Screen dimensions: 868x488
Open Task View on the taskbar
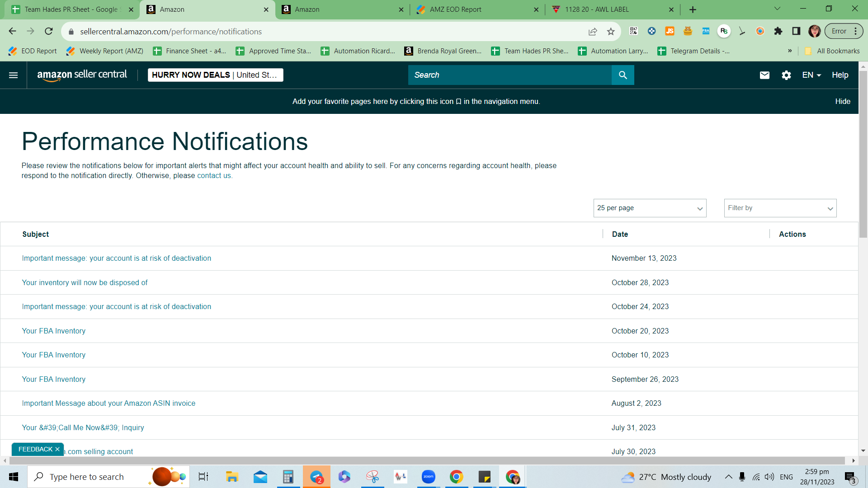coord(203,477)
